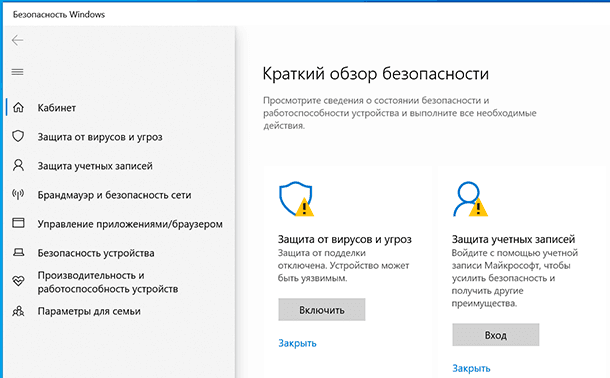Open Защита от вирусов и угроз in sidebar

tap(100, 137)
